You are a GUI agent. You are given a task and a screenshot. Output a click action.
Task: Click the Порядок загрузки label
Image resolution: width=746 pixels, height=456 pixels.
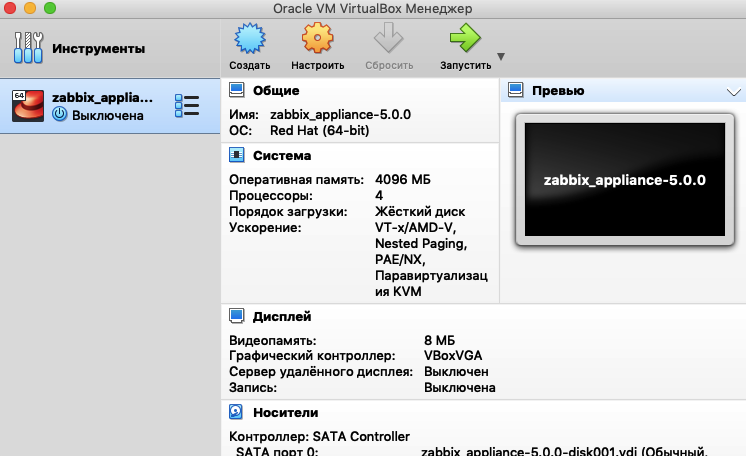click(x=288, y=212)
